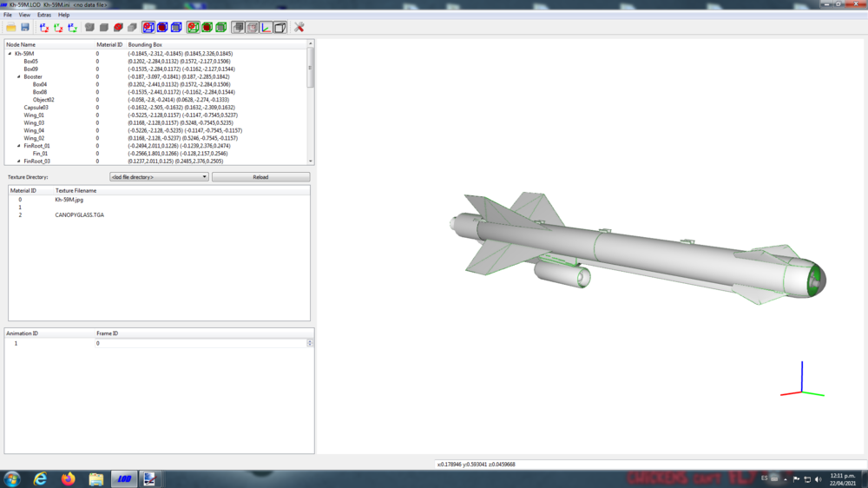
Task: Toggle the faded dotted-cube display option
Action: point(252,27)
